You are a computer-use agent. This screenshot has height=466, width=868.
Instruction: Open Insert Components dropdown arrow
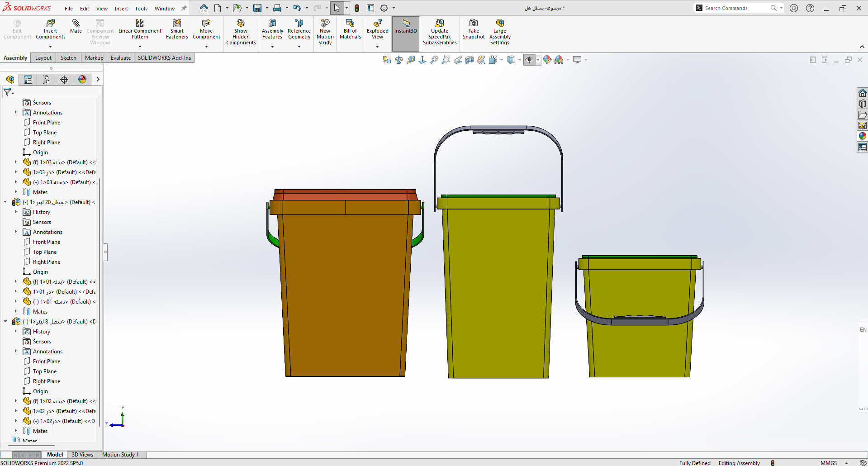click(51, 47)
